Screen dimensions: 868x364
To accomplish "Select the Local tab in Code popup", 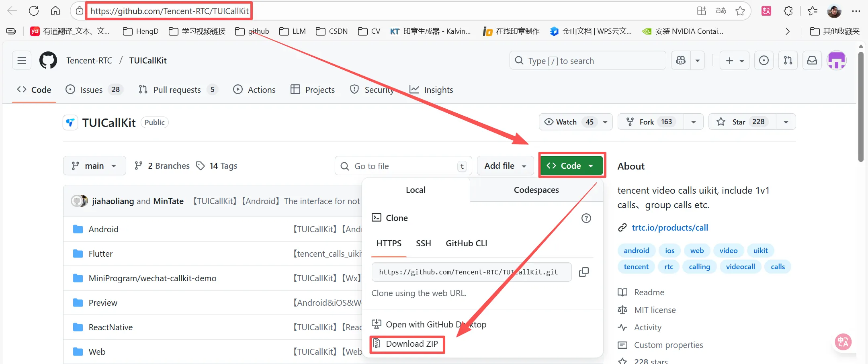I will pyautogui.click(x=416, y=190).
